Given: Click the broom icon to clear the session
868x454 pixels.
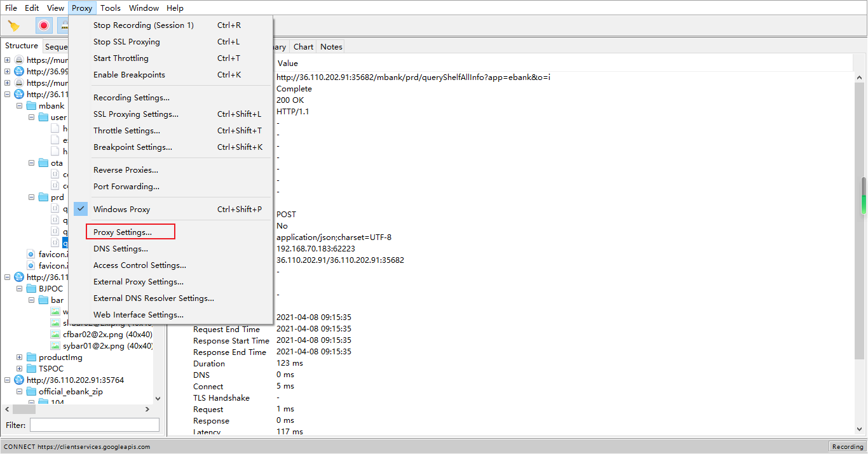Looking at the screenshot, I should 14,25.
